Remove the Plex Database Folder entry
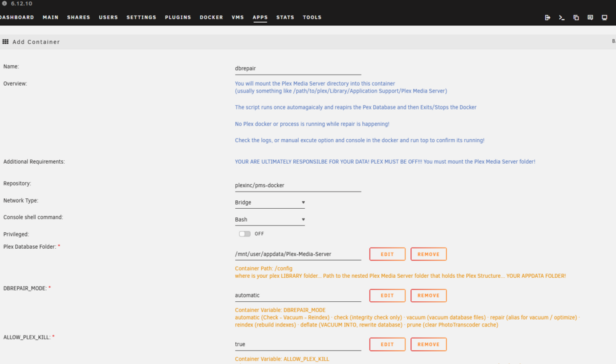This screenshot has width=616, height=364. point(429,254)
